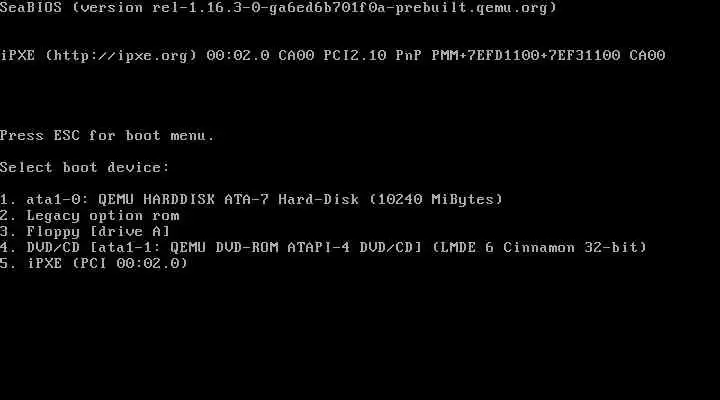Click the 'Select boot device:' prompt
Screen dimensions: 720x400
(85, 167)
